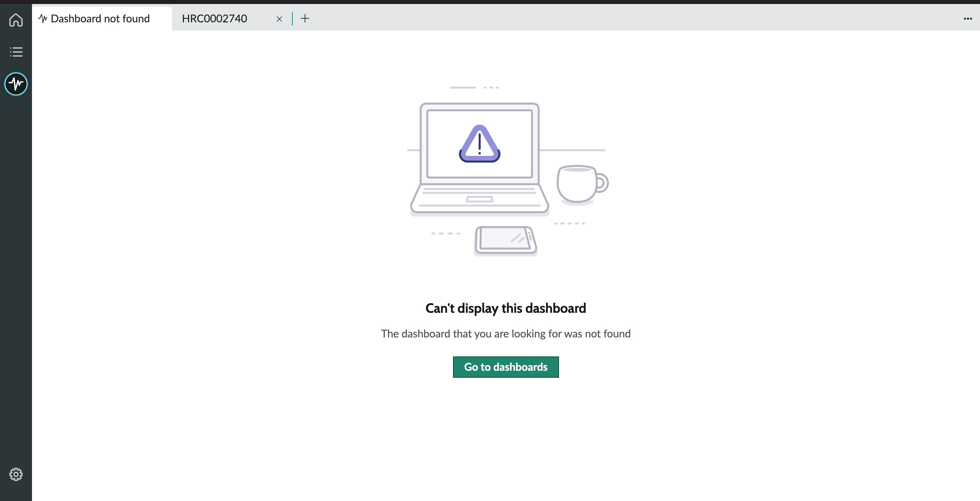This screenshot has width=980, height=501.
Task: Open a new tab using the plus icon
Action: 305,18
